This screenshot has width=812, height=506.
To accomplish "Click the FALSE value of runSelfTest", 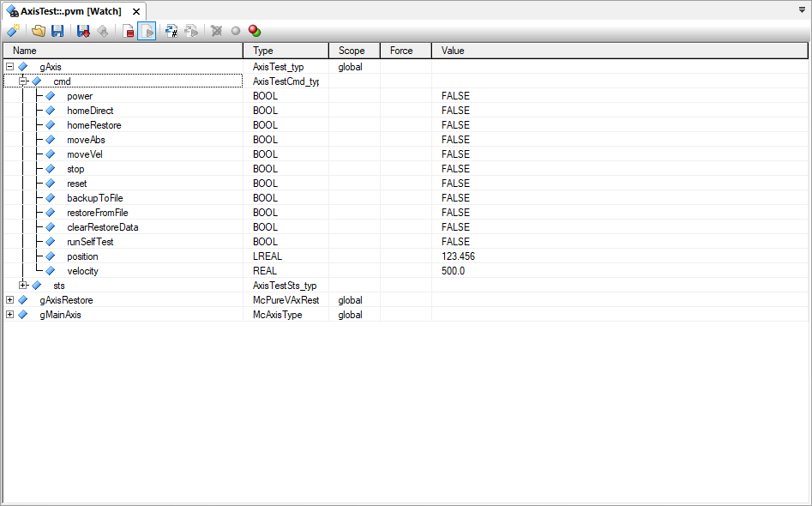I will (455, 242).
